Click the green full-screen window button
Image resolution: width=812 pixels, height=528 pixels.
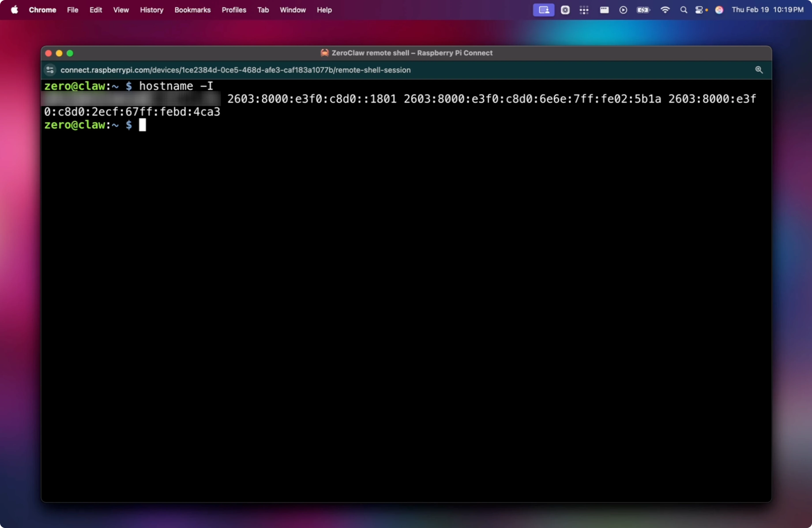tap(70, 53)
